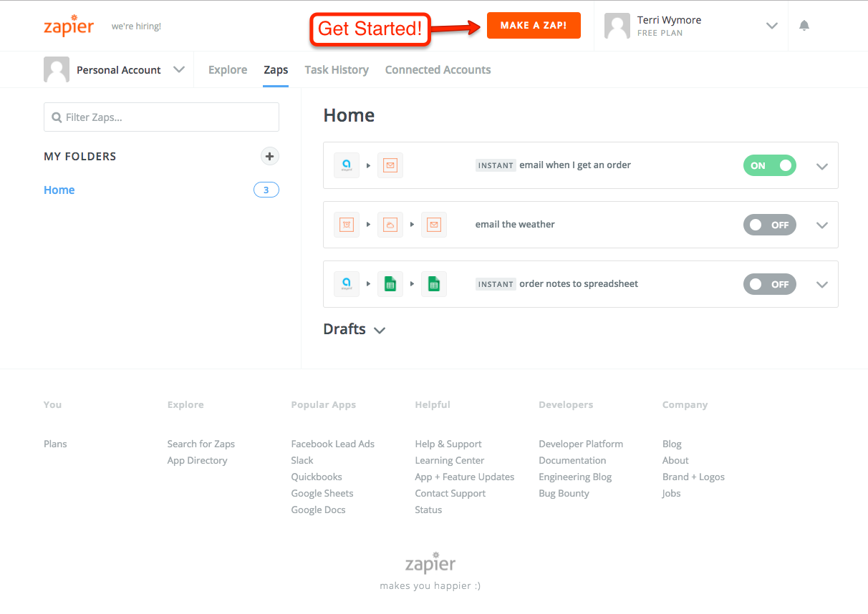Click the Google Sheets footer link
The width and height of the screenshot is (868, 614).
pos(322,493)
